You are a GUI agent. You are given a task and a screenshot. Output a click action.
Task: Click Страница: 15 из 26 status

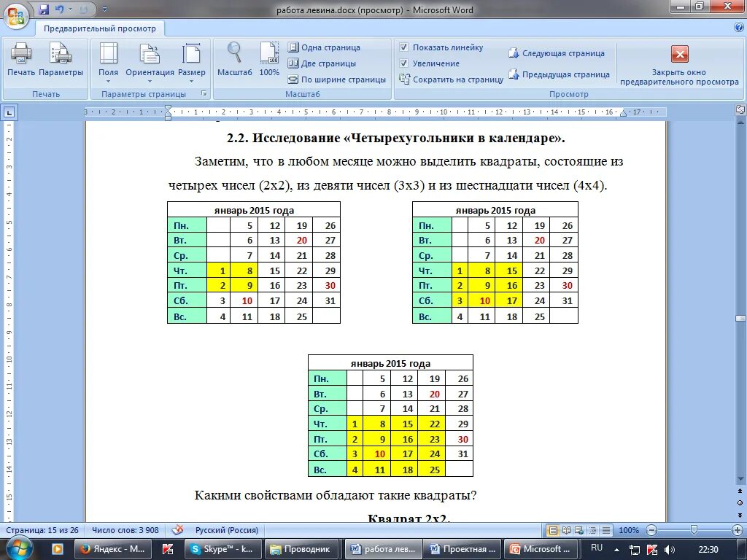(42, 530)
